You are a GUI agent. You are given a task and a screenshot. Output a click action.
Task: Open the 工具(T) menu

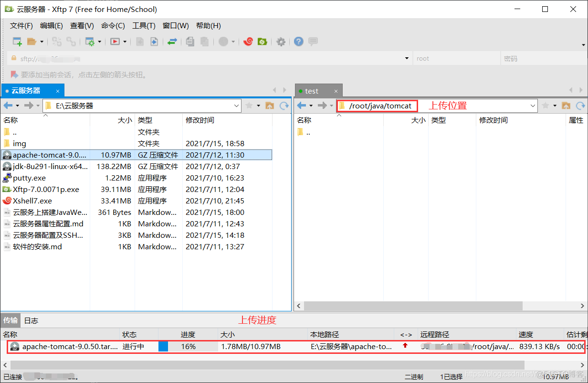pos(144,26)
